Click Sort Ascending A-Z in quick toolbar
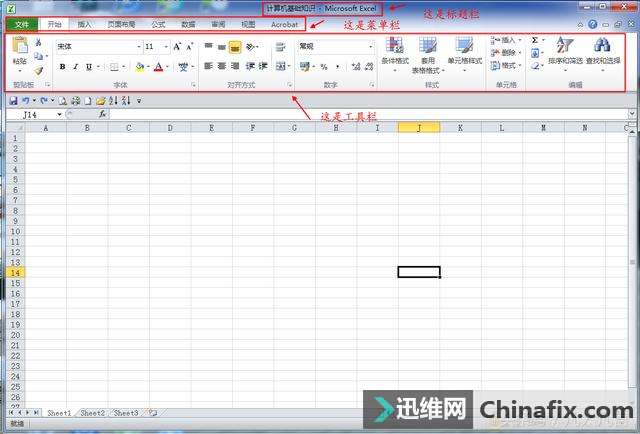The image size is (640, 434). point(113,100)
